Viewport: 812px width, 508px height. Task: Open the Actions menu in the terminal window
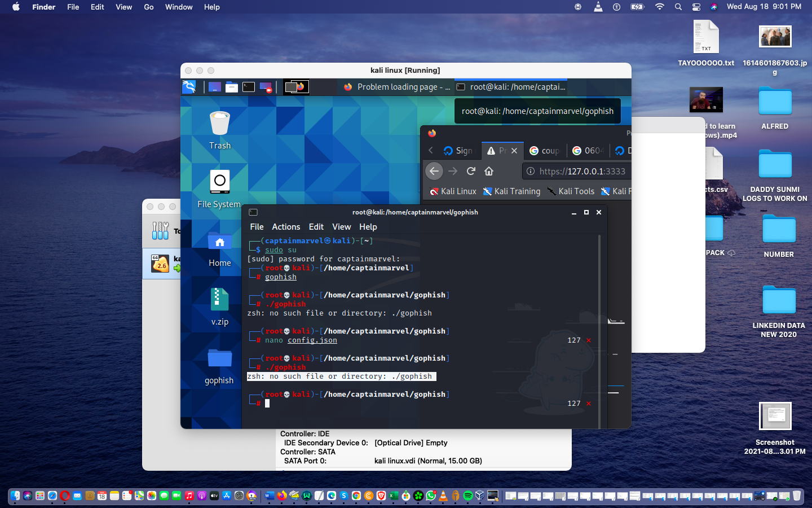click(286, 227)
